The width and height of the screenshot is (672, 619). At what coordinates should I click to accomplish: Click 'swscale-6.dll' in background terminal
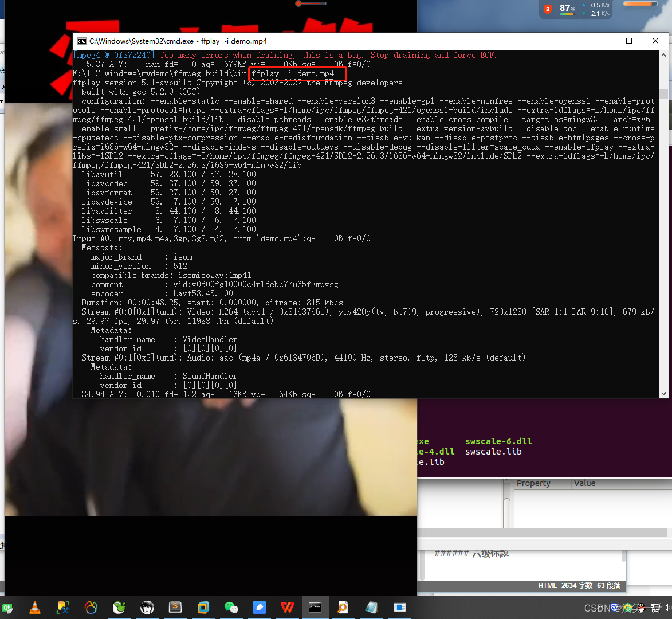point(498,441)
